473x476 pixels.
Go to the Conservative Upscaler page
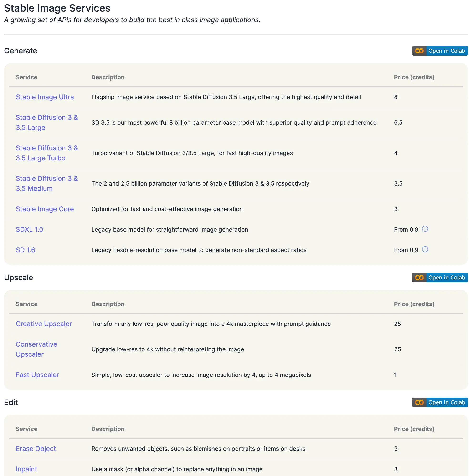(x=36, y=349)
